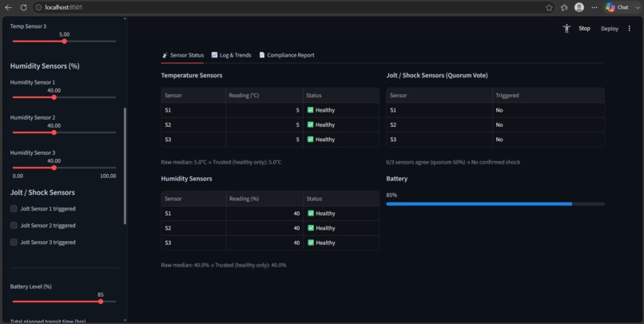Switch to the Log & Trends tab
The image size is (644, 324).
pos(231,55)
